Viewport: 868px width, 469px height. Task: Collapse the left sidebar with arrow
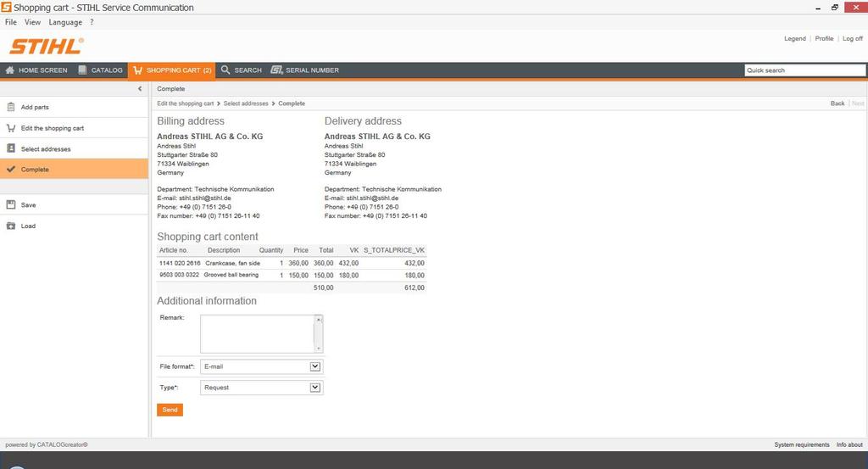[140, 88]
